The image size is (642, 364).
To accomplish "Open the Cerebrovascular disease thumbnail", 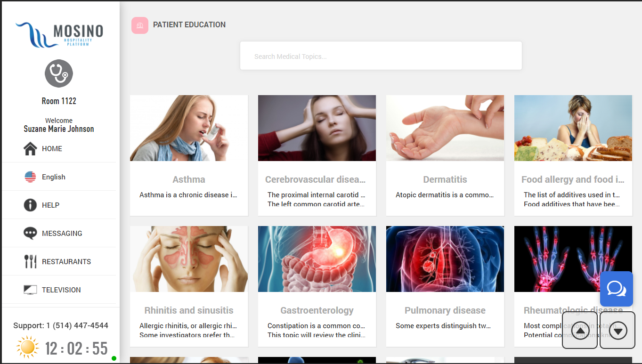I will click(x=317, y=128).
